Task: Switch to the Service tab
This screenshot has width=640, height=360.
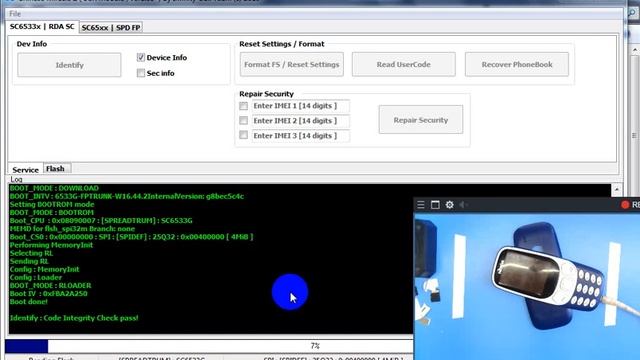Action: pos(25,169)
